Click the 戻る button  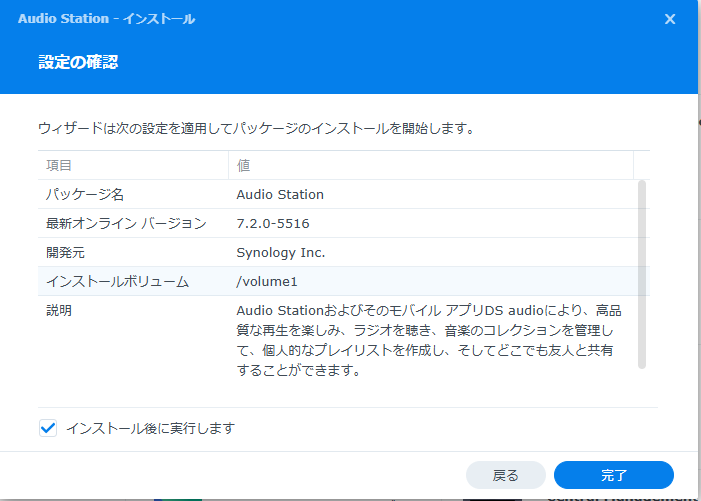click(x=506, y=475)
